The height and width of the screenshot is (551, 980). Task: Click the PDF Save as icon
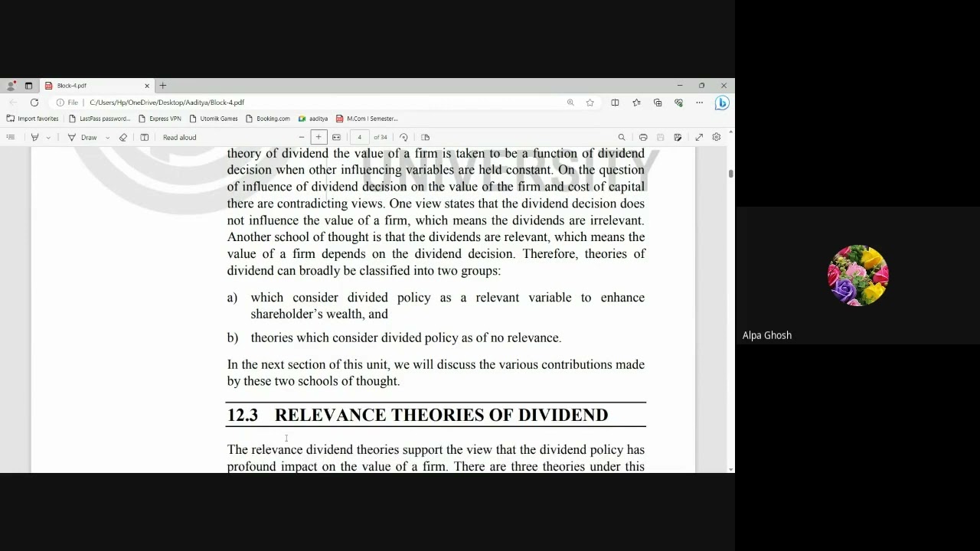(678, 137)
